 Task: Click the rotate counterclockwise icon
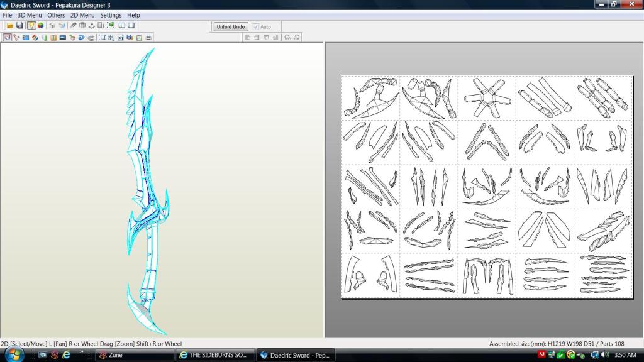[x=287, y=37]
